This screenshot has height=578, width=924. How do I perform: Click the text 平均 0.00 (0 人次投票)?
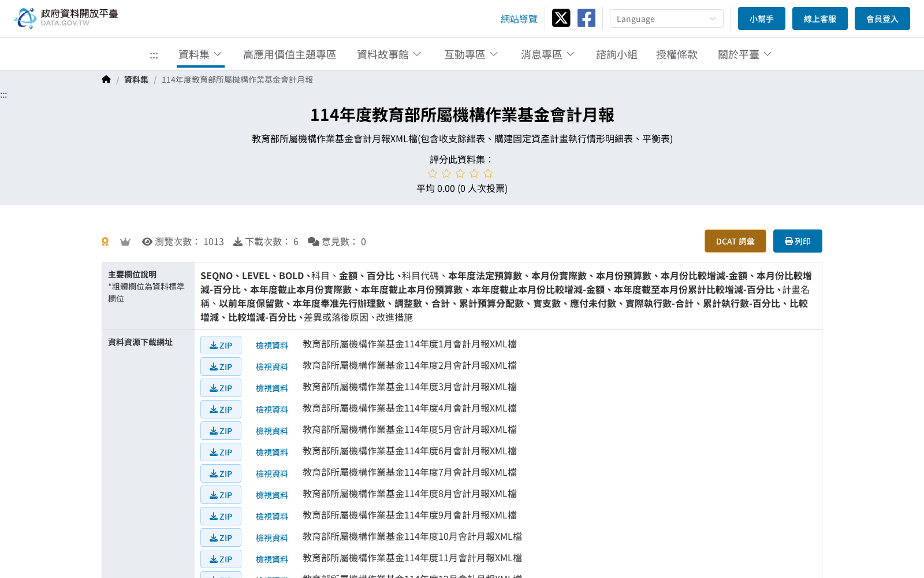[462, 188]
